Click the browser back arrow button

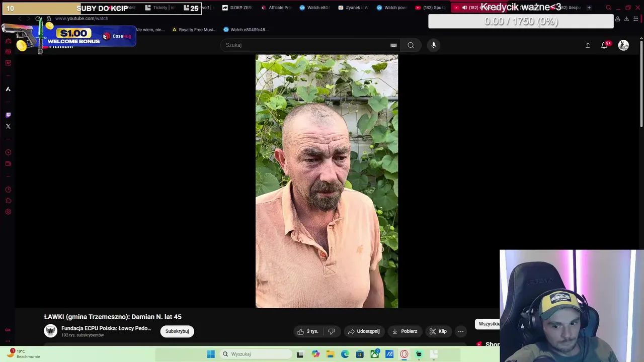19,19
